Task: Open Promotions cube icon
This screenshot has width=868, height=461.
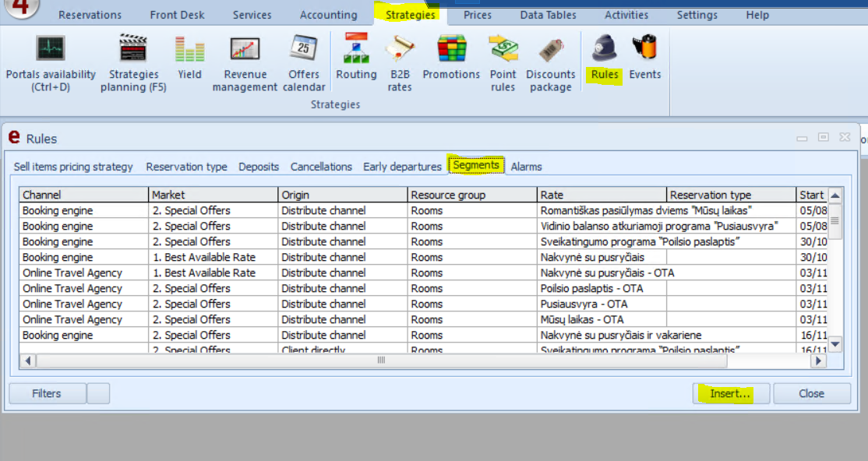Action: [451, 49]
